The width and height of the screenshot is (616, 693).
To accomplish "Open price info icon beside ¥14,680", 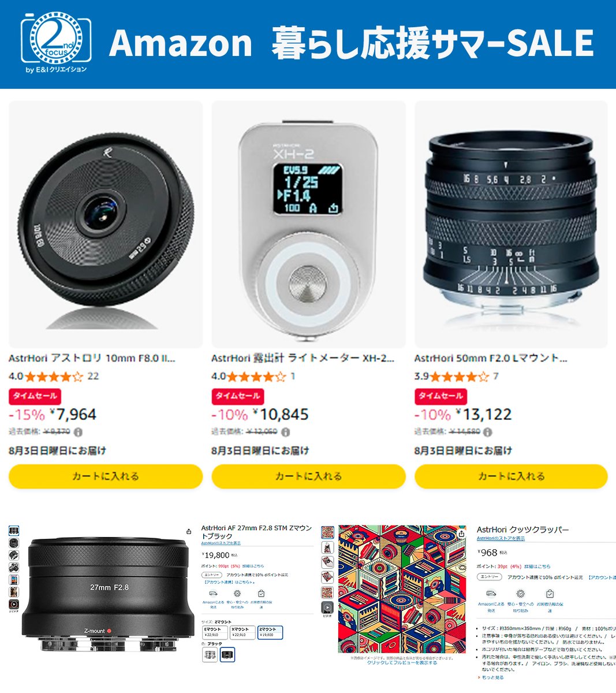I will 487,432.
